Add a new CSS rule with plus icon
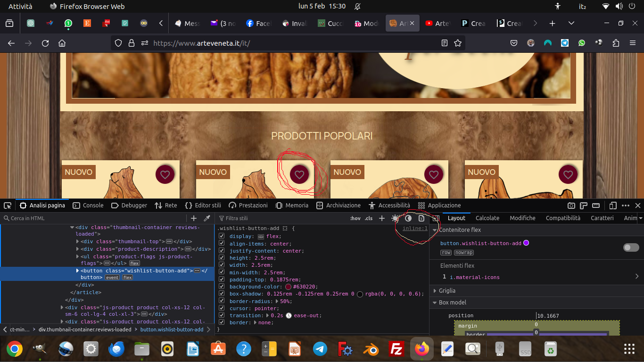The width and height of the screenshot is (644, 362). (x=382, y=218)
